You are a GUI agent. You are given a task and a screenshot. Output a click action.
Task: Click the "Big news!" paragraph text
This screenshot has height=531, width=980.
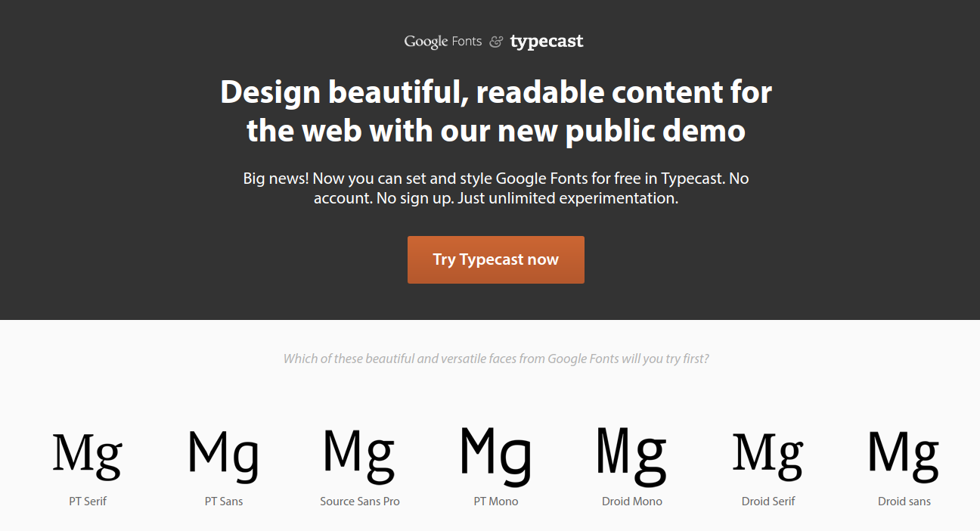pyautogui.click(x=496, y=188)
